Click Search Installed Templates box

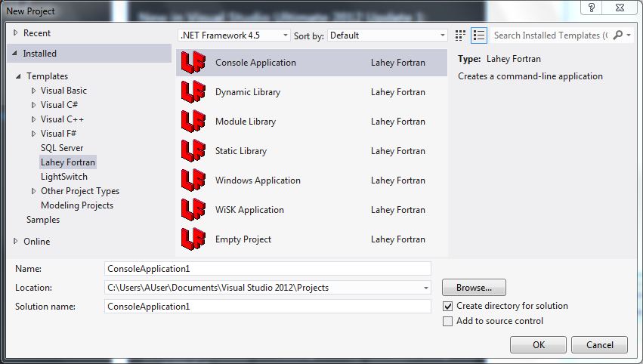(551, 35)
